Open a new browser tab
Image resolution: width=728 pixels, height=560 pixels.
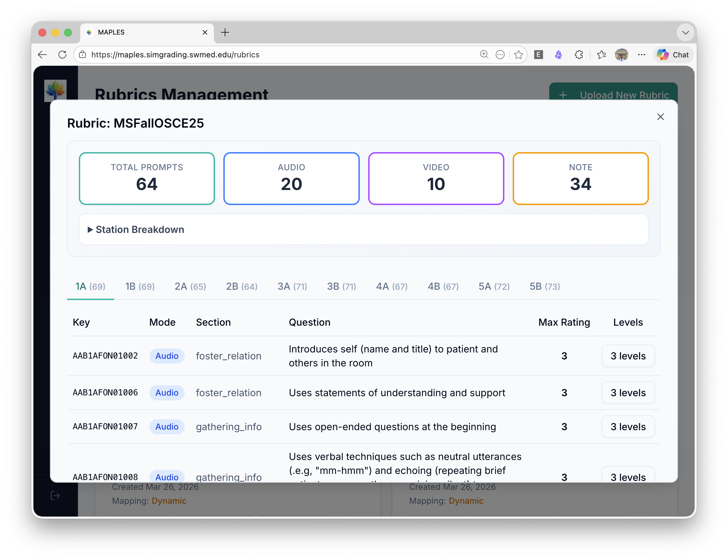[225, 32]
